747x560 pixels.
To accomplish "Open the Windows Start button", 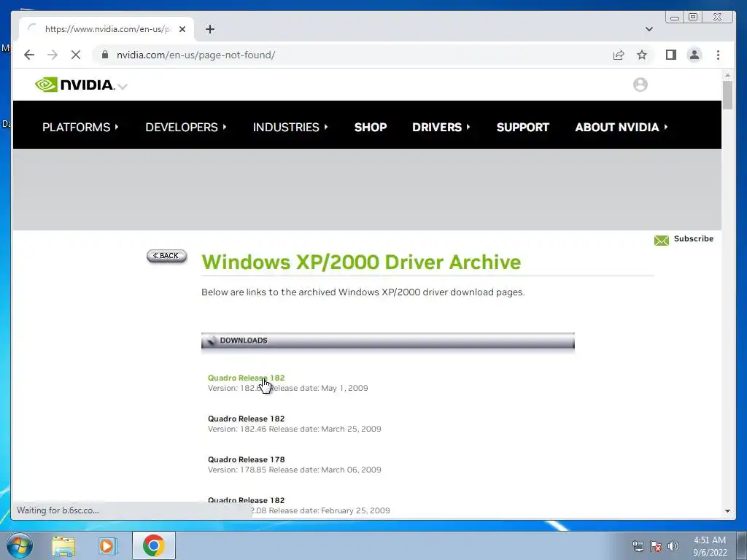I will (x=20, y=545).
